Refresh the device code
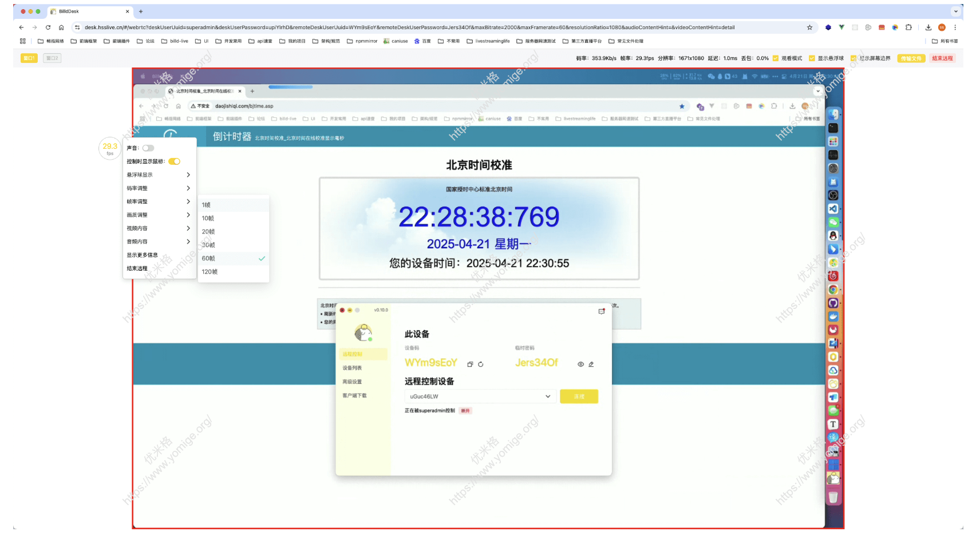 [482, 364]
